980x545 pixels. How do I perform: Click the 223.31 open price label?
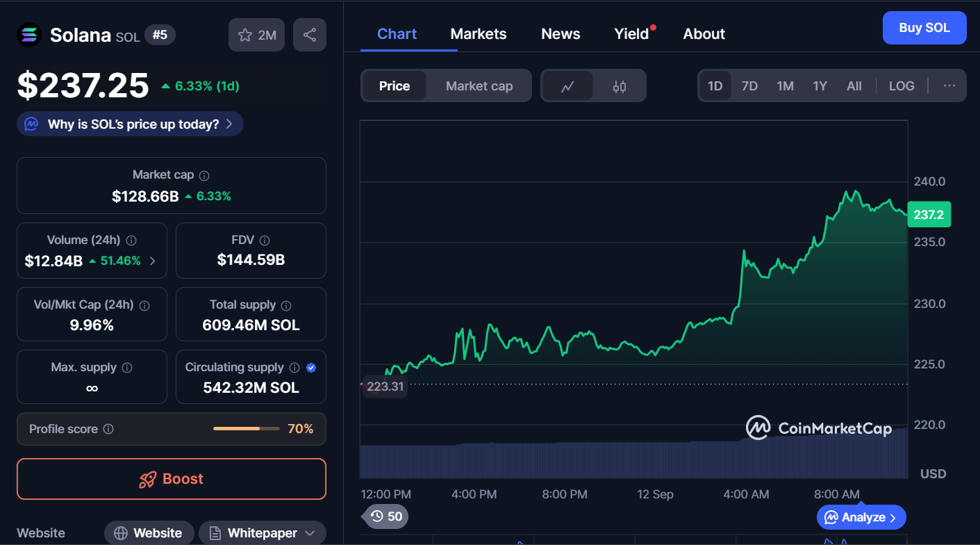tap(385, 387)
